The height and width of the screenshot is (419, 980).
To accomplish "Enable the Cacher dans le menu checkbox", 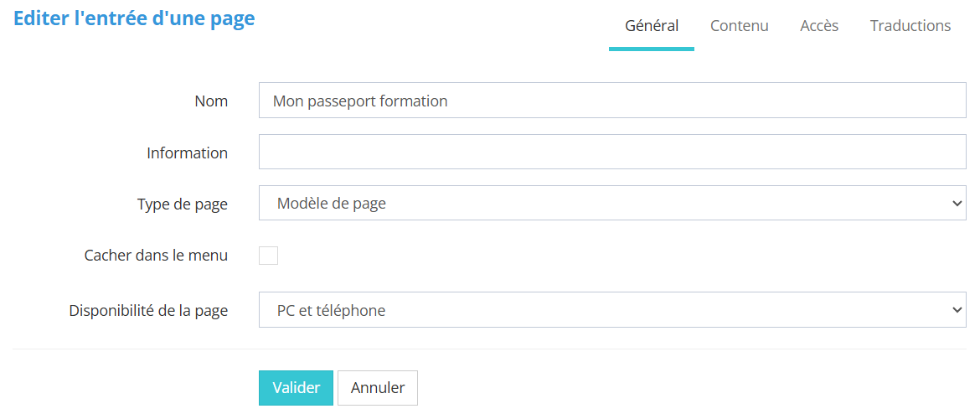I will pyautogui.click(x=268, y=256).
